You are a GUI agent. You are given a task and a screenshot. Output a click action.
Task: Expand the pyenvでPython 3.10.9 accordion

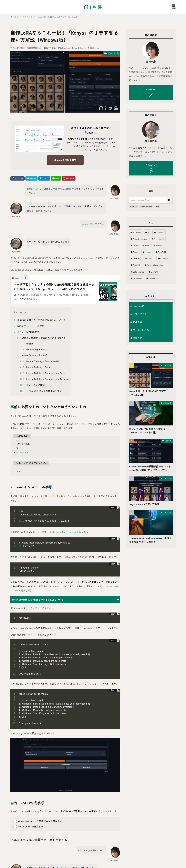(65, 600)
